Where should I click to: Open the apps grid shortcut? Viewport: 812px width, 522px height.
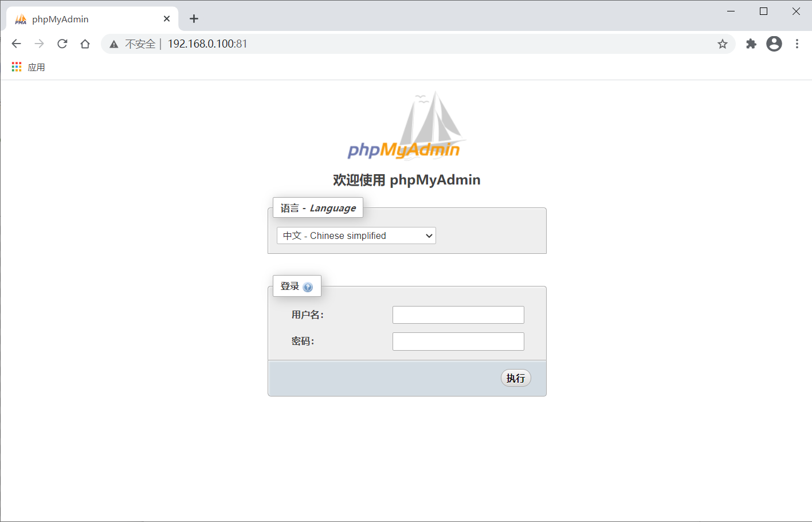point(17,67)
